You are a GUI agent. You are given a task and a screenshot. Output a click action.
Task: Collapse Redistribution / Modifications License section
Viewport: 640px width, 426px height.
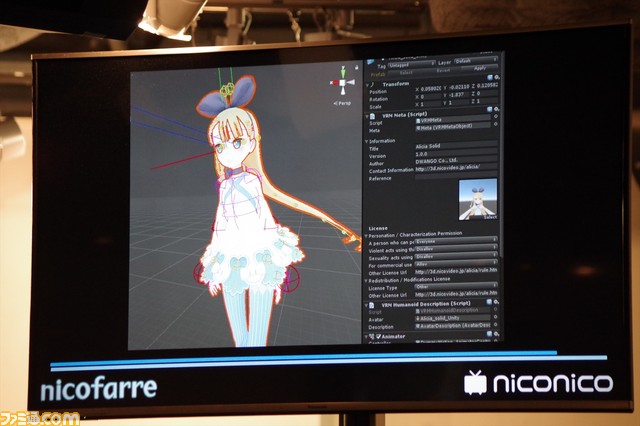(x=366, y=281)
